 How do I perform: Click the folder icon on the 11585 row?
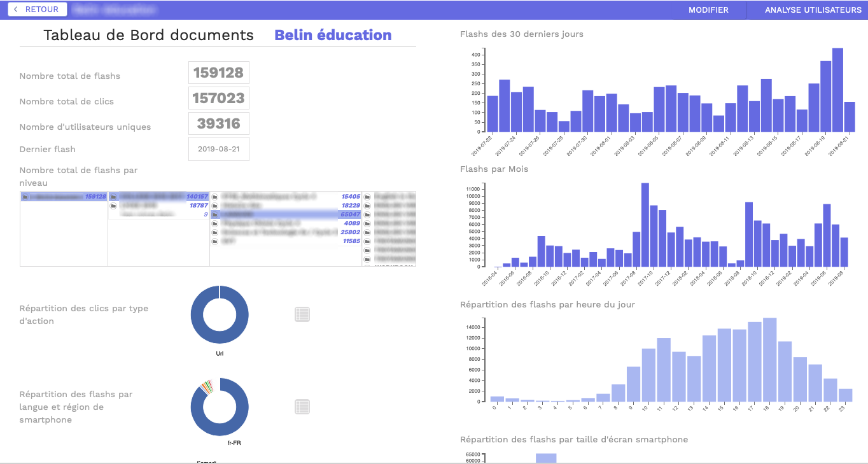click(x=215, y=241)
